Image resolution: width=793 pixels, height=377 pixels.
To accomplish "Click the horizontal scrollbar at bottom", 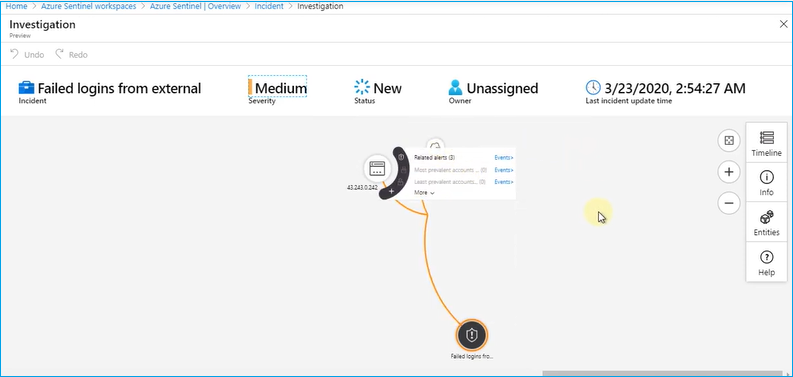I will pos(663,373).
